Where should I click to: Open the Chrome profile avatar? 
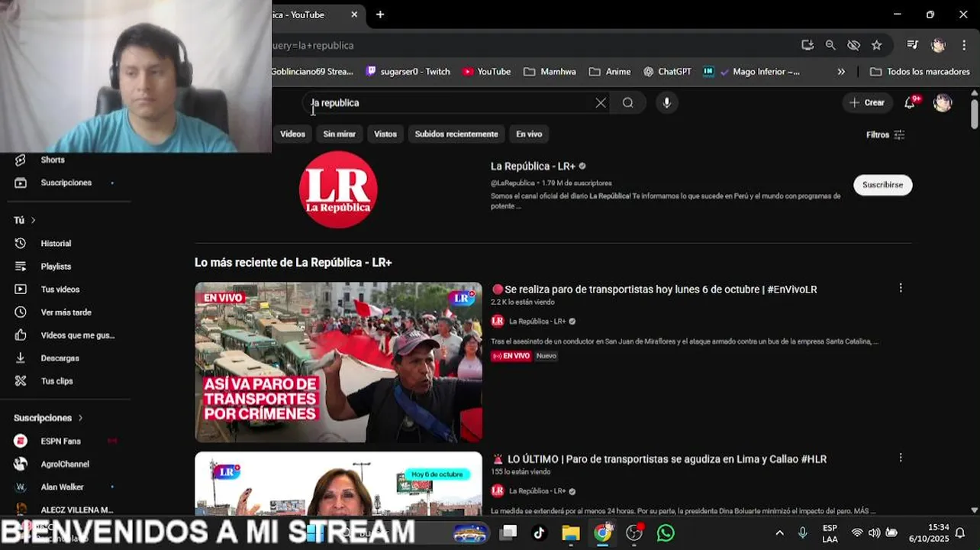(x=938, y=45)
